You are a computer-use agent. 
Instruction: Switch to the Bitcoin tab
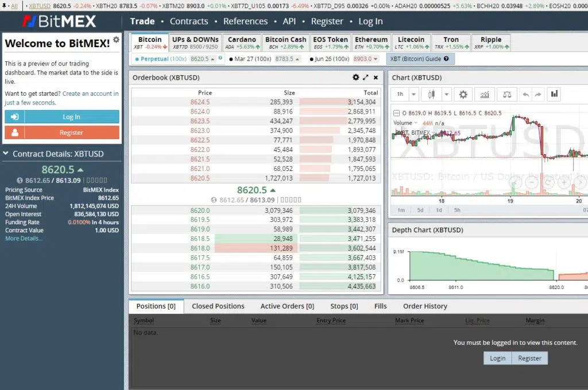click(x=150, y=42)
